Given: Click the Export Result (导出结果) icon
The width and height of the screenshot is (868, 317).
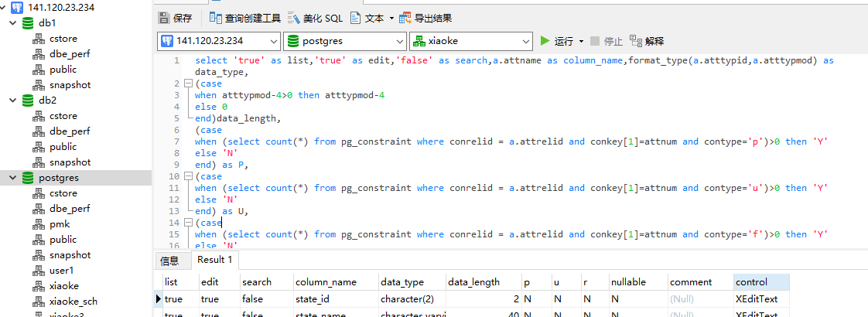Looking at the screenshot, I should click(405, 18).
